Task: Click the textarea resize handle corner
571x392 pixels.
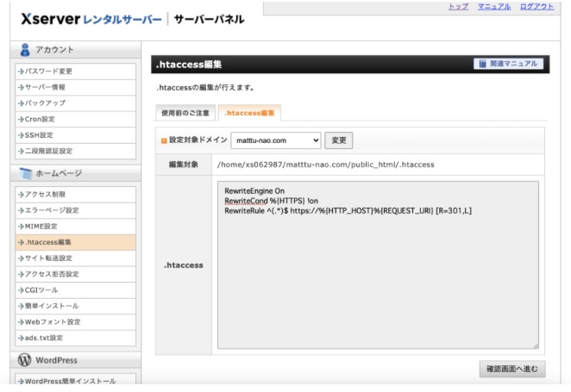Action: [x=535, y=345]
